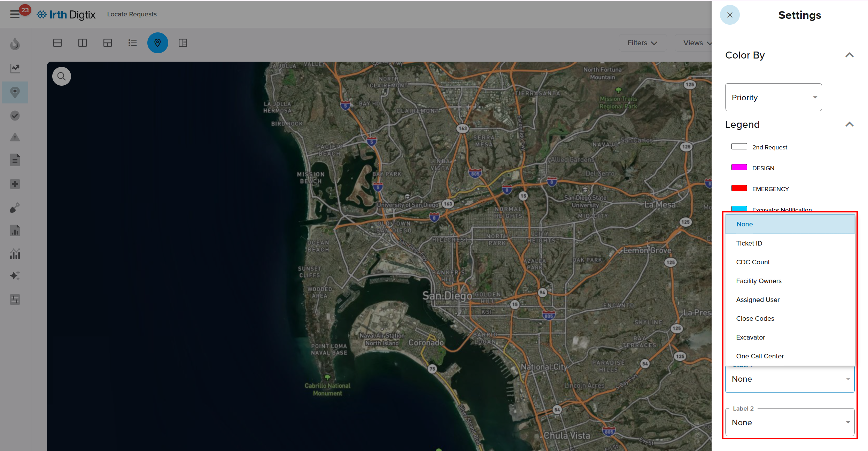Screen dimensions: 868x451
Task: Click the EMERGENCY red color swatch
Action: point(739,188)
